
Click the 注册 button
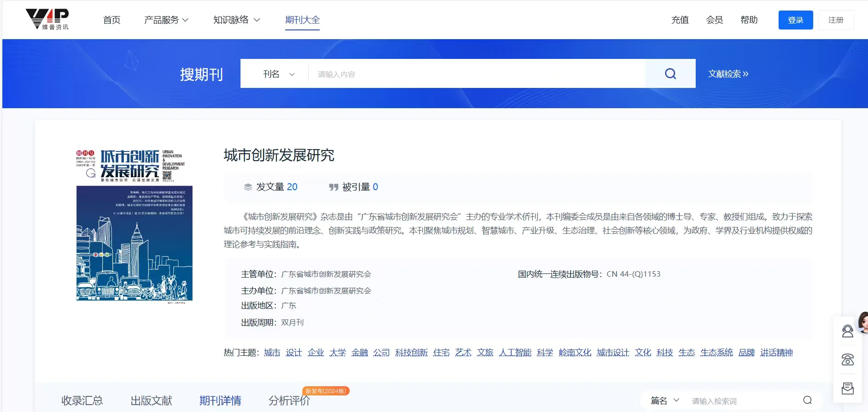tap(836, 20)
